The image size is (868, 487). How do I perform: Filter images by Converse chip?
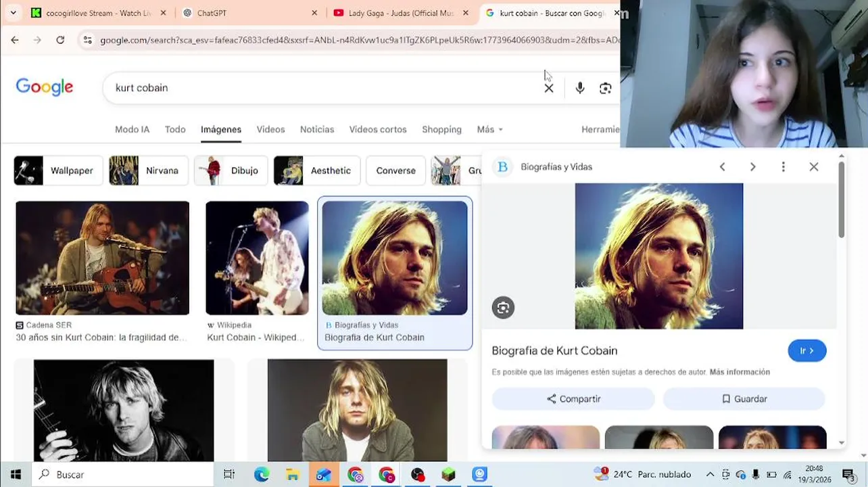tap(395, 170)
